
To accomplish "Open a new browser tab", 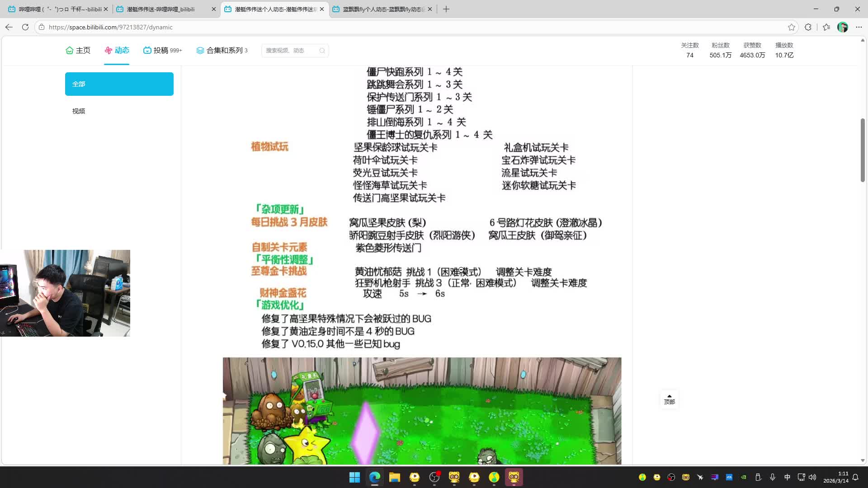I will pos(446,9).
